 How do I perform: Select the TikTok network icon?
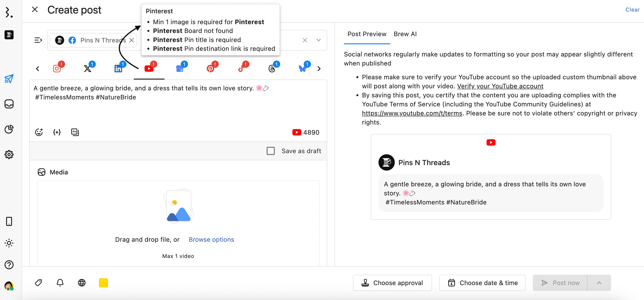coord(241,68)
